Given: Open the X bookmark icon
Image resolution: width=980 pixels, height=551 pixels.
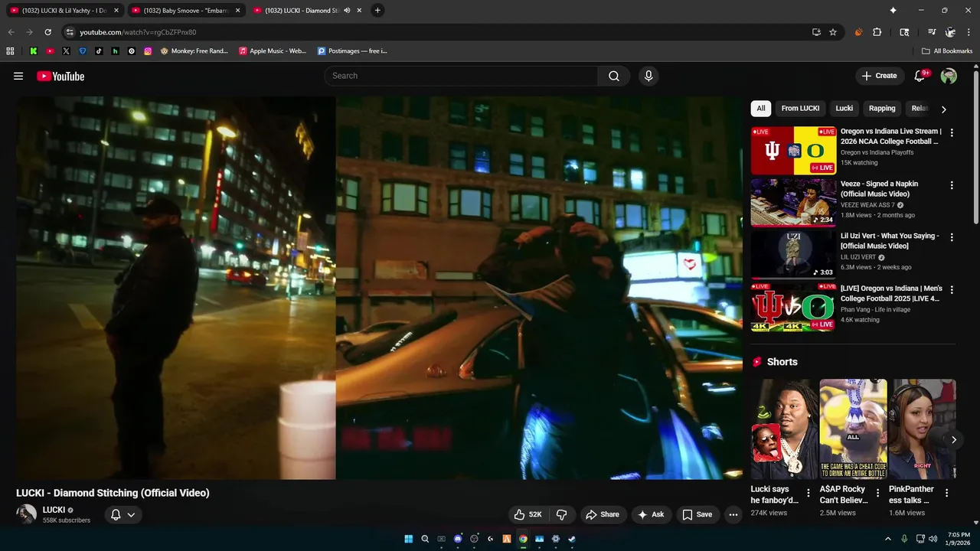Looking at the screenshot, I should pyautogui.click(x=66, y=51).
